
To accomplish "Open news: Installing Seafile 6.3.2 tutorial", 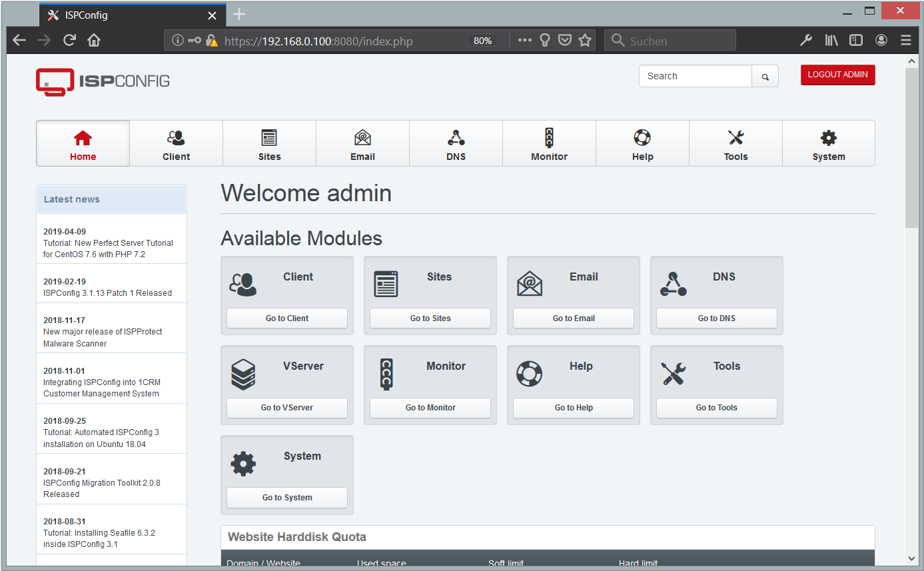I will coord(99,538).
